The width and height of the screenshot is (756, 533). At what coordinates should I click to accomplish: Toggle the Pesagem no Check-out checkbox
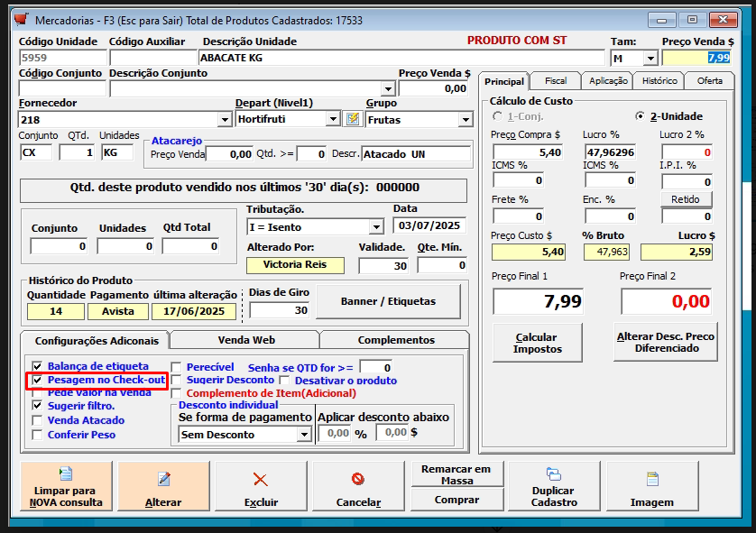(x=37, y=381)
